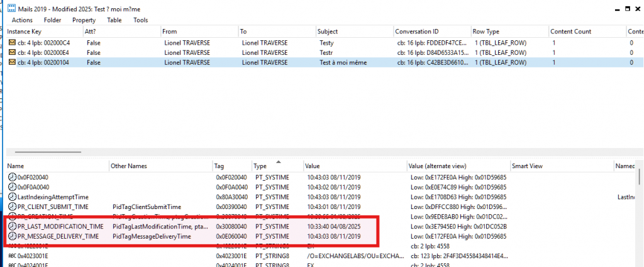Open the Property menu
Viewport: 644px width, 267px height.
tap(84, 20)
